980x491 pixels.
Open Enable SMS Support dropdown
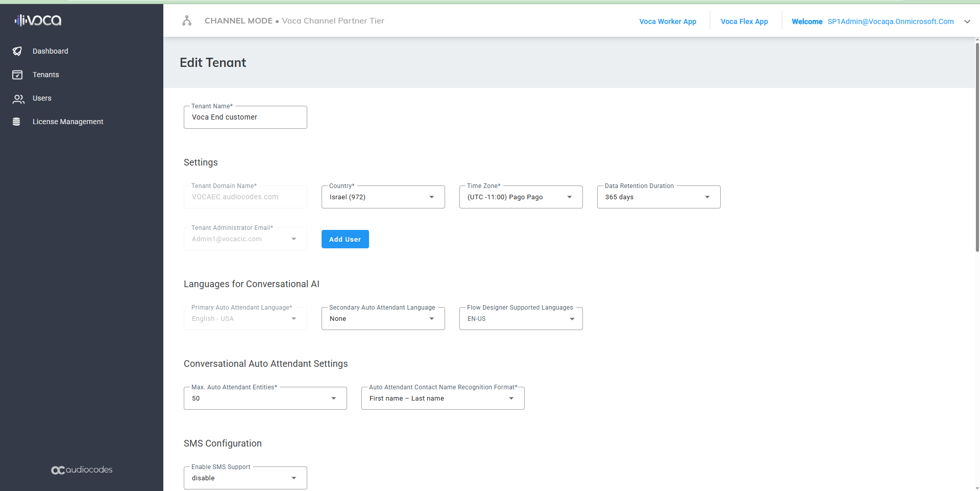(x=245, y=478)
